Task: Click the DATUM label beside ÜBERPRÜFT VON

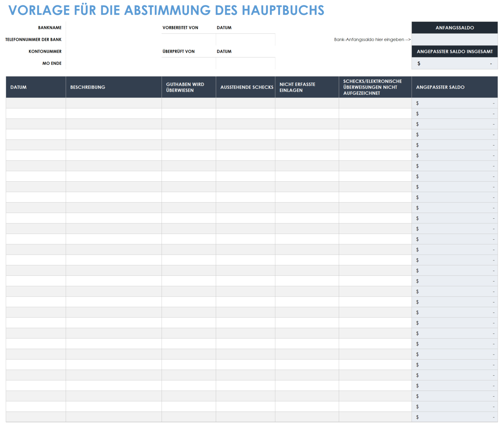Action: [x=224, y=51]
